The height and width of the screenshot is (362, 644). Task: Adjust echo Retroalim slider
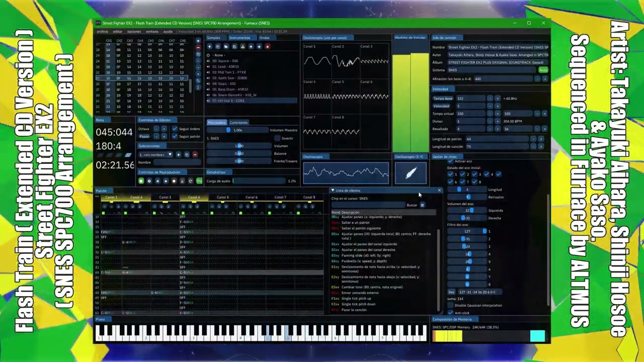[x=467, y=197]
